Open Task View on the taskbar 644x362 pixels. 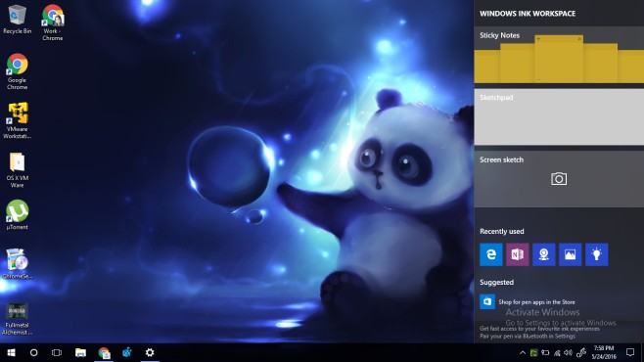[x=57, y=352]
